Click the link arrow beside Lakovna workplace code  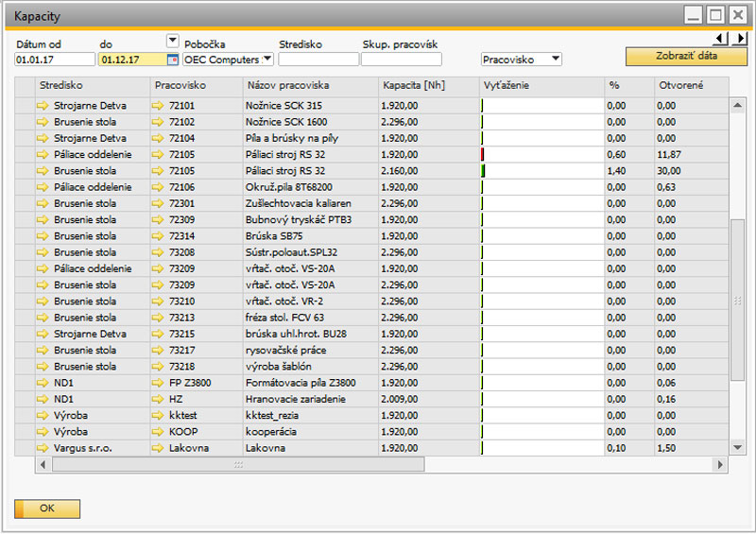click(x=158, y=448)
